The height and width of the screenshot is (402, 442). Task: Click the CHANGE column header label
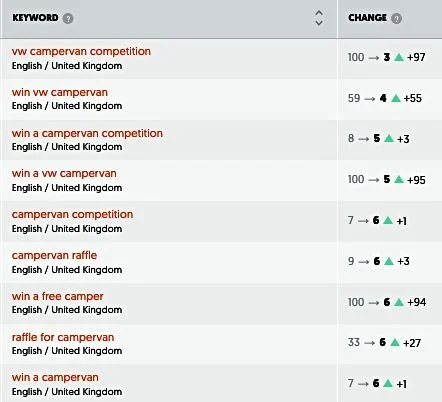point(368,18)
